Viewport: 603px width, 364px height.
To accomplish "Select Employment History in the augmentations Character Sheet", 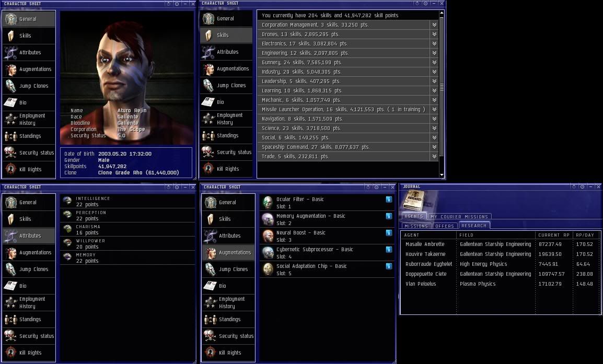I will (x=228, y=302).
